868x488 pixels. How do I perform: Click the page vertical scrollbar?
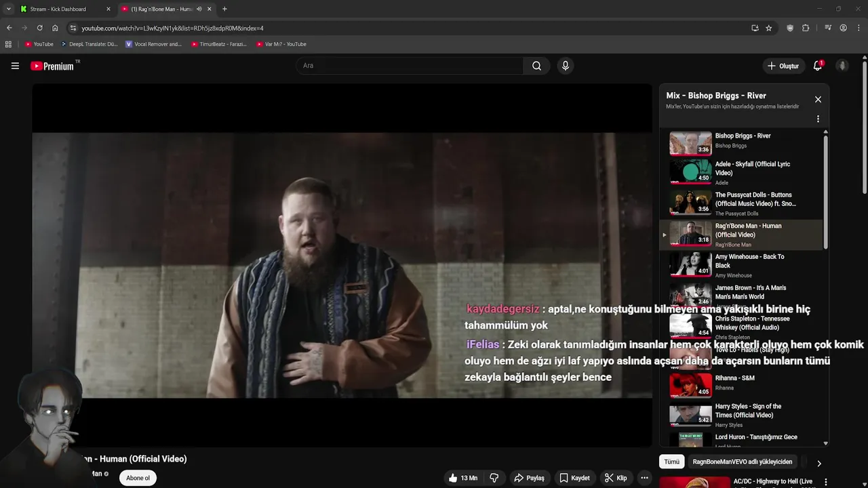click(865, 127)
